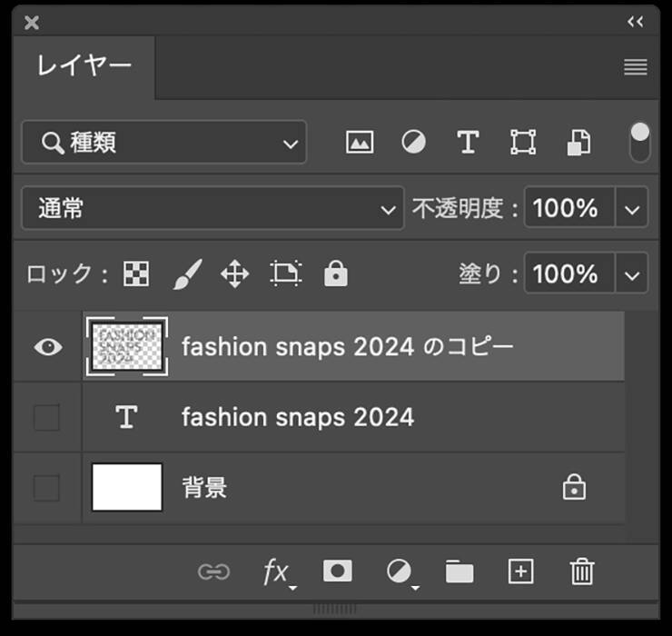Click the T type icon of fashion snaps 2024 layer
Viewport: 672px width, 636px height.
(126, 417)
